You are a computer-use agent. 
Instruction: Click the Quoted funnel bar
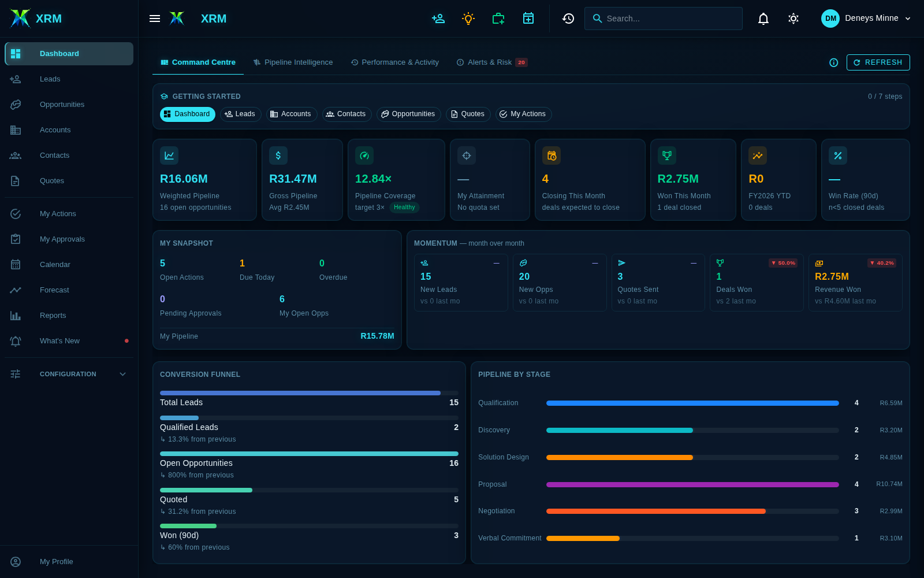pos(206,490)
